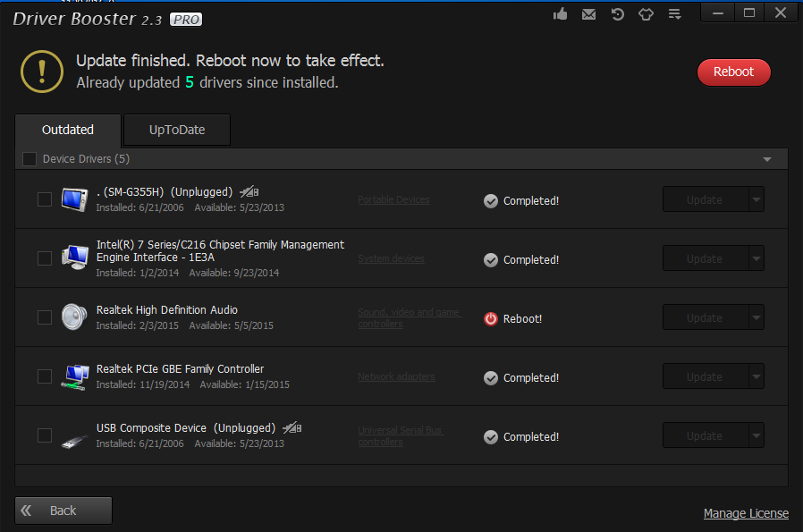The height and width of the screenshot is (532, 803).
Task: Click the Completed checkmark for SM-G355H
Action: pos(491,201)
